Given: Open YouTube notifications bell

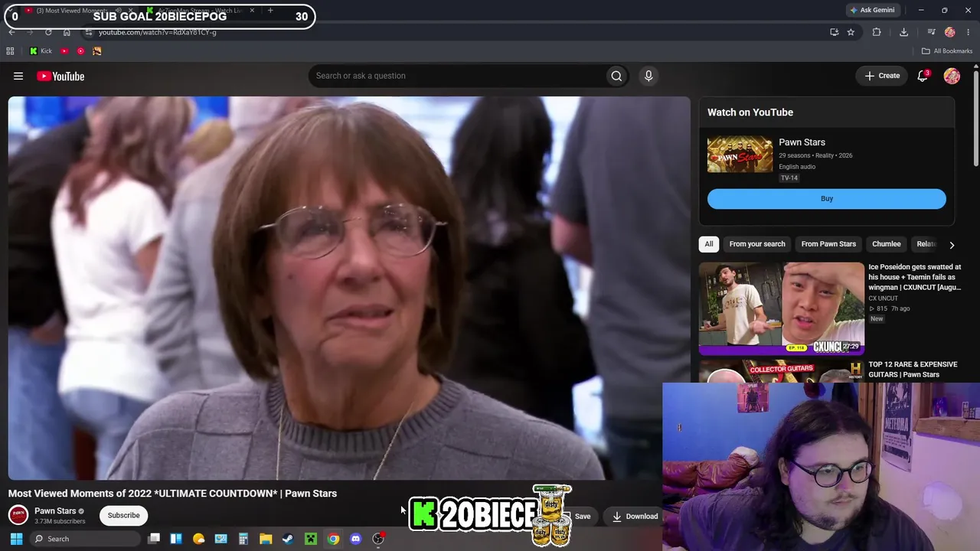Looking at the screenshot, I should point(923,76).
